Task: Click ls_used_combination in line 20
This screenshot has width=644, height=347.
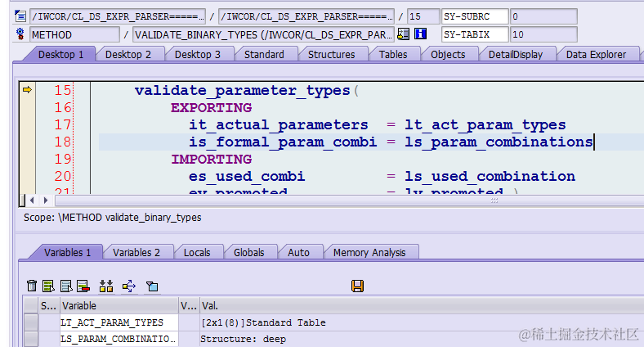Action: pos(490,177)
